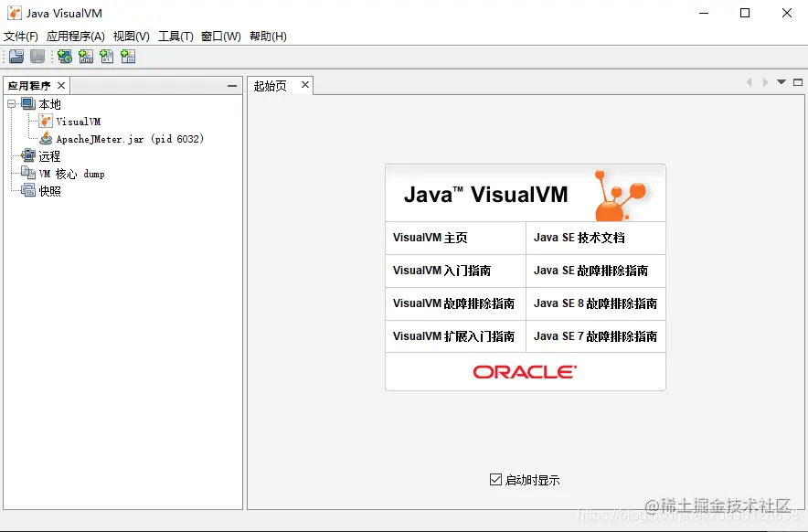808x532 pixels.
Task: Toggle the 启动时显示 checkbox
Action: [x=495, y=479]
